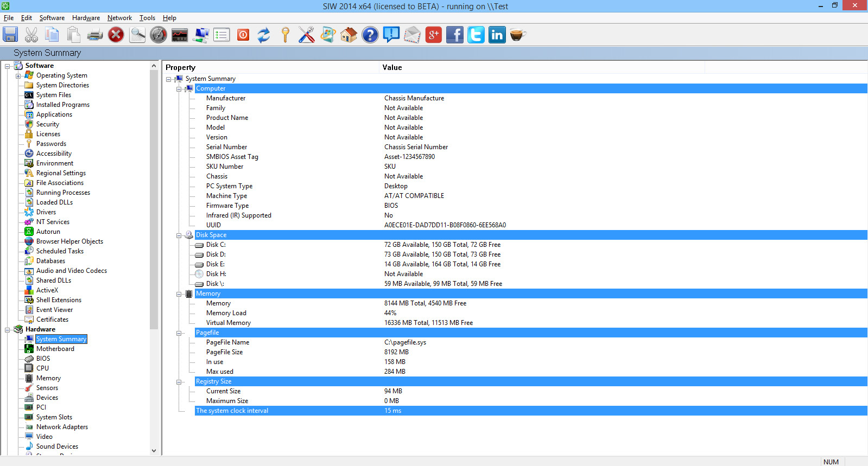Open the Motherboard hardware item
The image size is (868, 466).
(55, 349)
